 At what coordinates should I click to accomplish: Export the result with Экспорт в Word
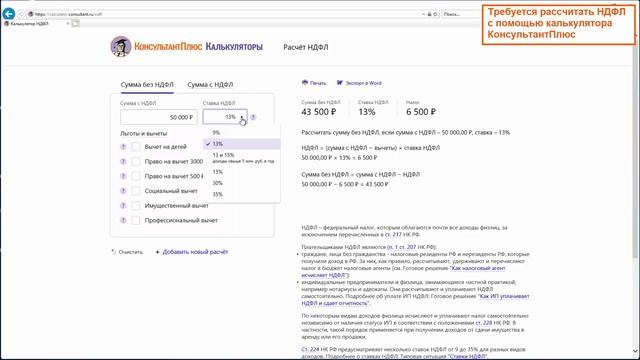[359, 83]
